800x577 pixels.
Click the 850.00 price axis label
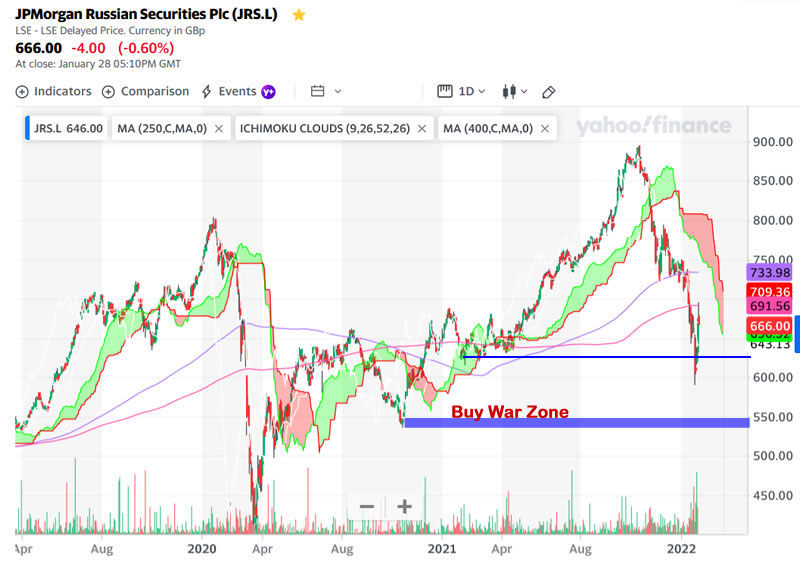772,181
